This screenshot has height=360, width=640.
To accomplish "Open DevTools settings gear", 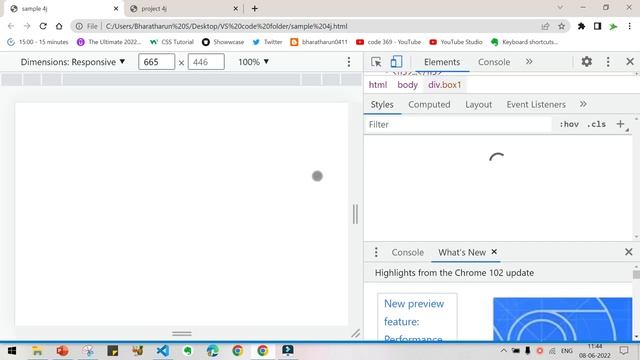I will pyautogui.click(x=587, y=62).
